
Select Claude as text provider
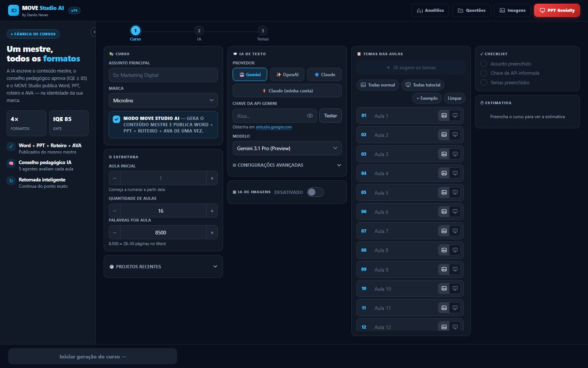325,74
